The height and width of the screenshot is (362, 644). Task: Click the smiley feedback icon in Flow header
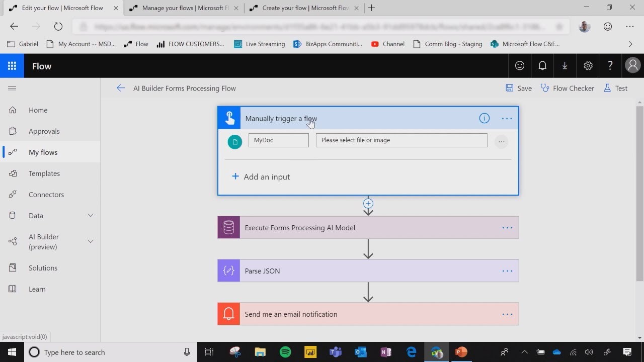click(x=520, y=66)
